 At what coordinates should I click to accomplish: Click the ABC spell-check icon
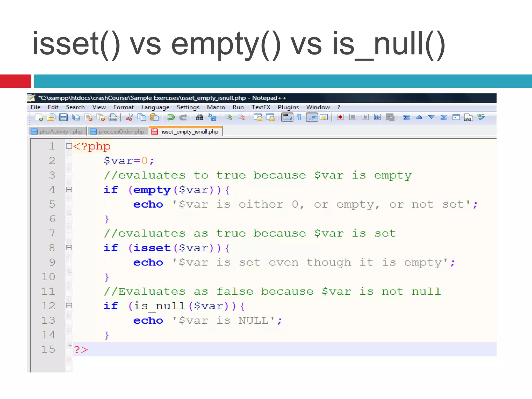tap(481, 117)
